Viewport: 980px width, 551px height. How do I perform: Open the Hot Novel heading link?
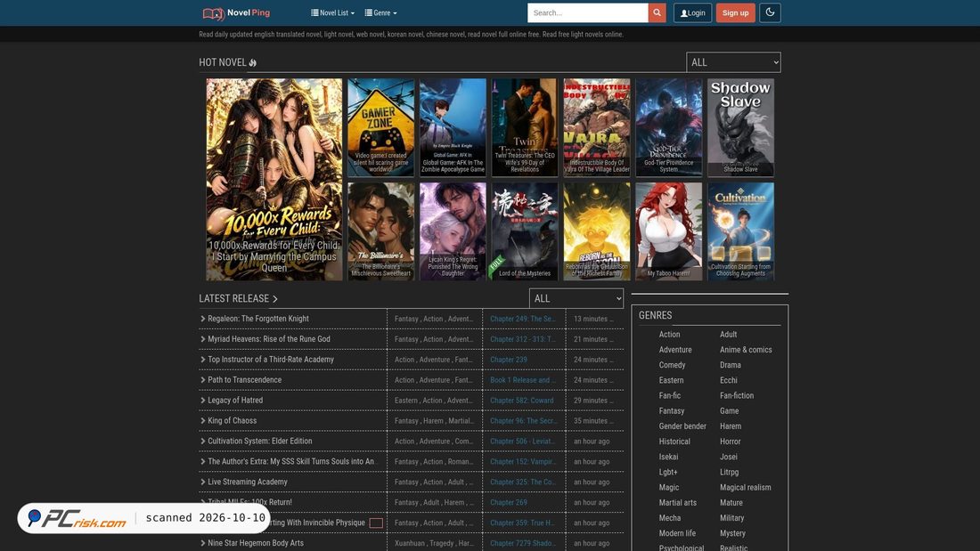[x=227, y=62]
